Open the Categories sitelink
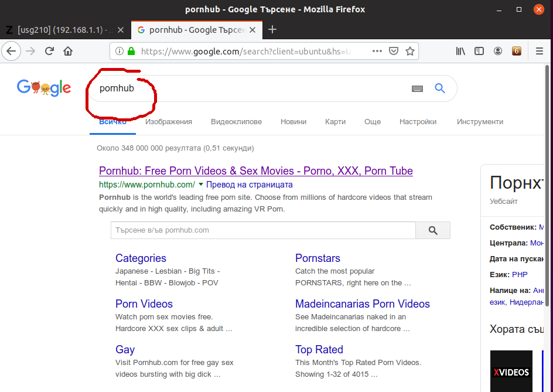The image size is (553, 392). pyautogui.click(x=141, y=258)
